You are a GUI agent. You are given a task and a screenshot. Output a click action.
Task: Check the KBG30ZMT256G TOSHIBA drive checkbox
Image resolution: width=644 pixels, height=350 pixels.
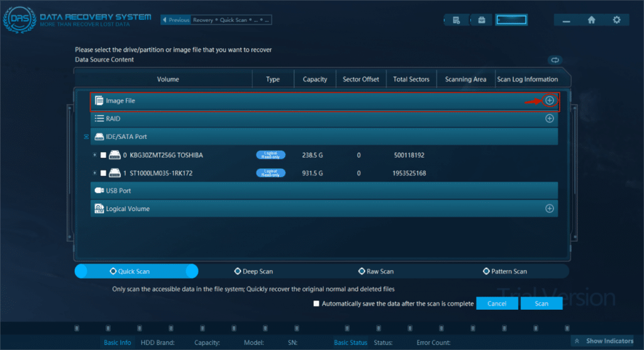tap(103, 155)
